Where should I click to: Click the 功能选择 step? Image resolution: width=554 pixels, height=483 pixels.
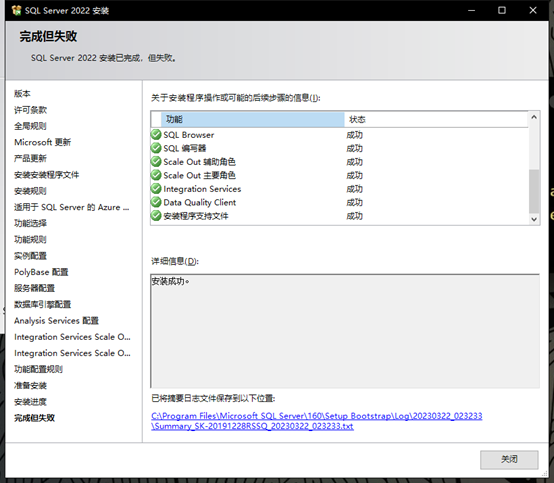pos(30,223)
